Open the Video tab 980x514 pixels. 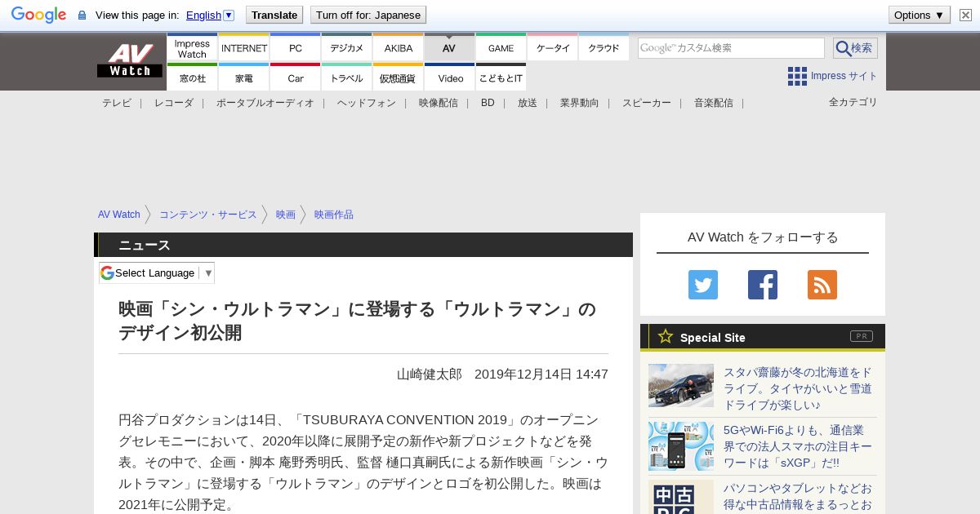click(x=450, y=78)
